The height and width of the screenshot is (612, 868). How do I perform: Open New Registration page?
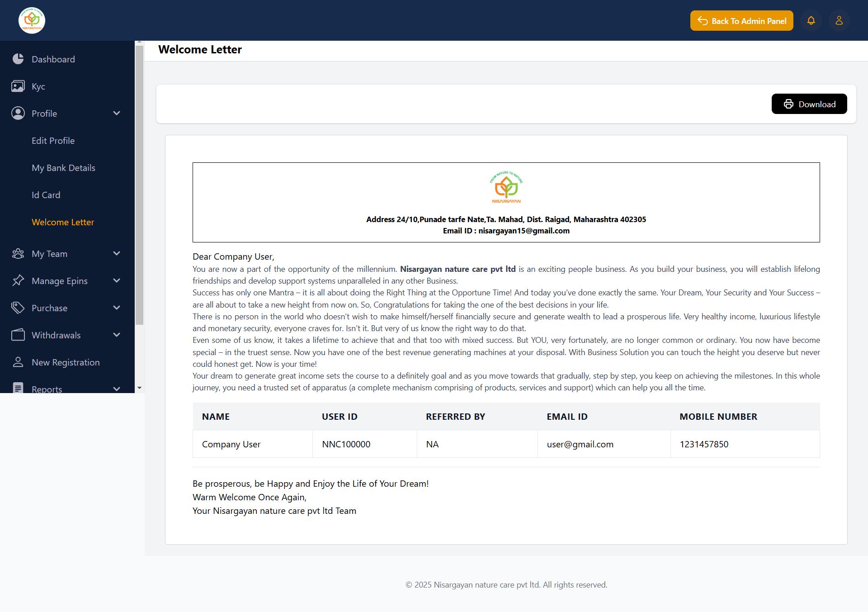pyautogui.click(x=66, y=362)
